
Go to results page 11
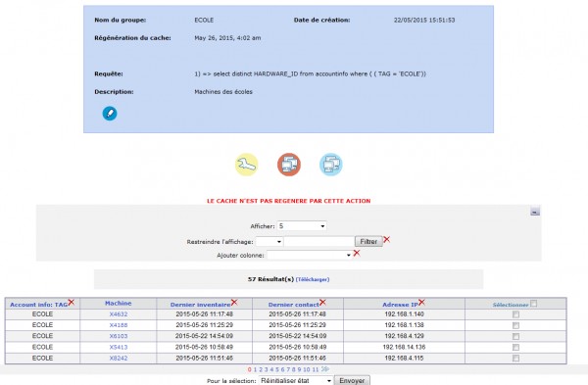[x=316, y=369]
